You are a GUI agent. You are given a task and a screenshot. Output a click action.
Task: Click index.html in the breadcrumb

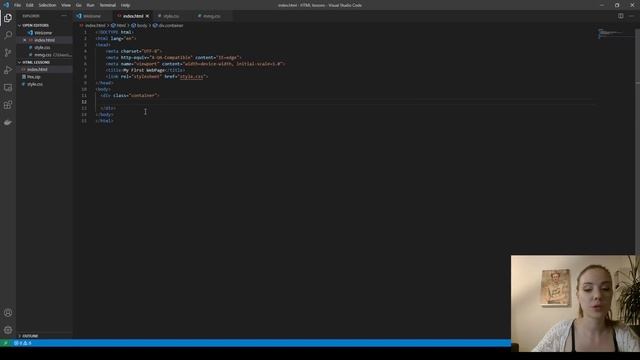(95, 25)
